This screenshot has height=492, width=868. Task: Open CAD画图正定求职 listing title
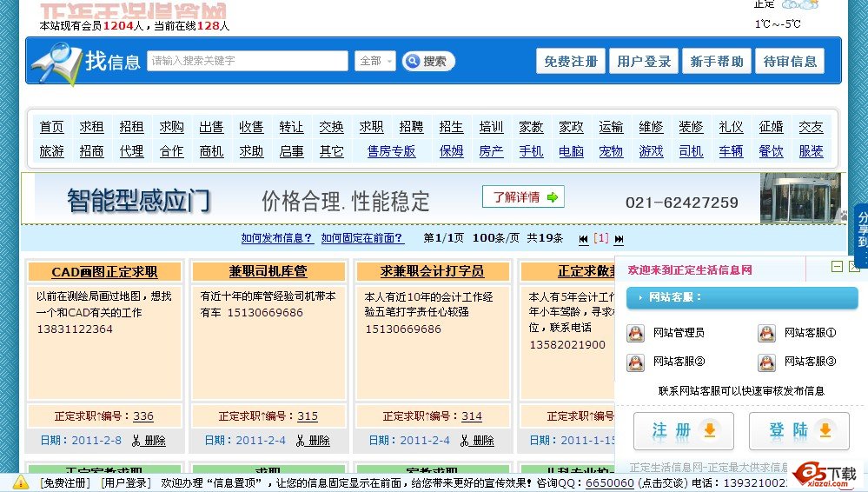click(x=104, y=271)
